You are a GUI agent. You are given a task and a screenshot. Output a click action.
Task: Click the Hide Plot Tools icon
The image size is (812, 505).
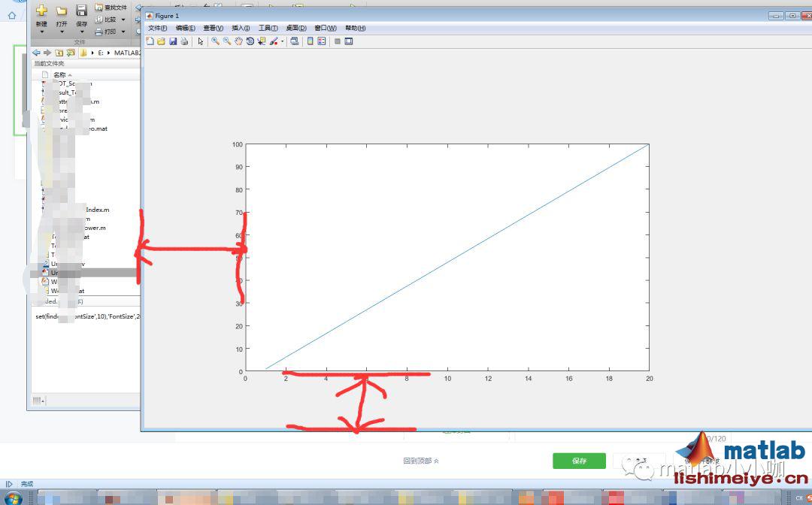337,41
